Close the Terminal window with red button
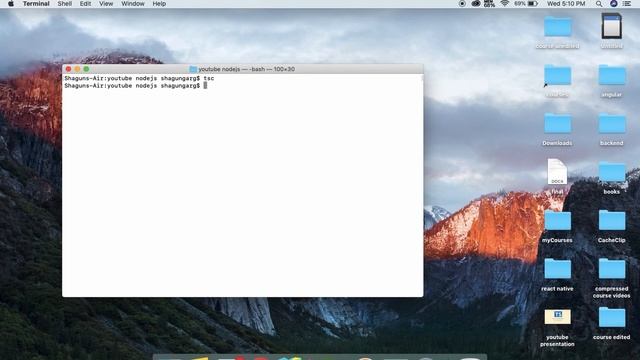The width and height of the screenshot is (640, 360). pos(69,69)
